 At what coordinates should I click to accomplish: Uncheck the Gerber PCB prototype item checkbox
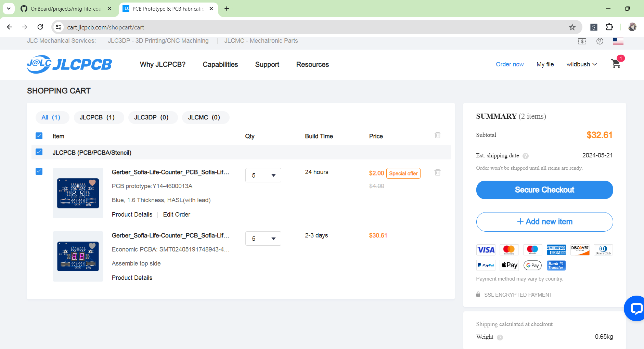point(39,171)
